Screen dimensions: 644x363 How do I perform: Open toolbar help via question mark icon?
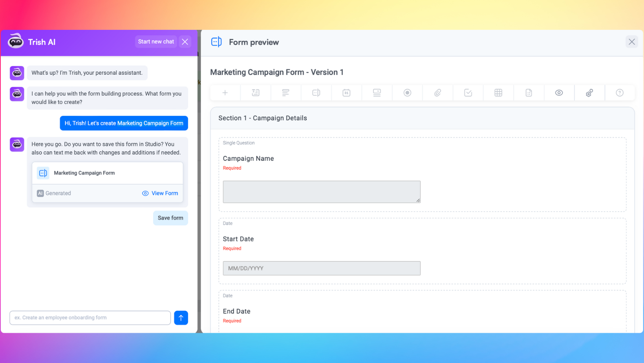pyautogui.click(x=620, y=93)
